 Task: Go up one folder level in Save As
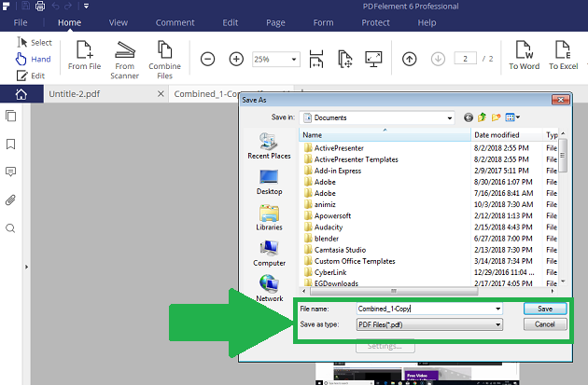coord(482,117)
